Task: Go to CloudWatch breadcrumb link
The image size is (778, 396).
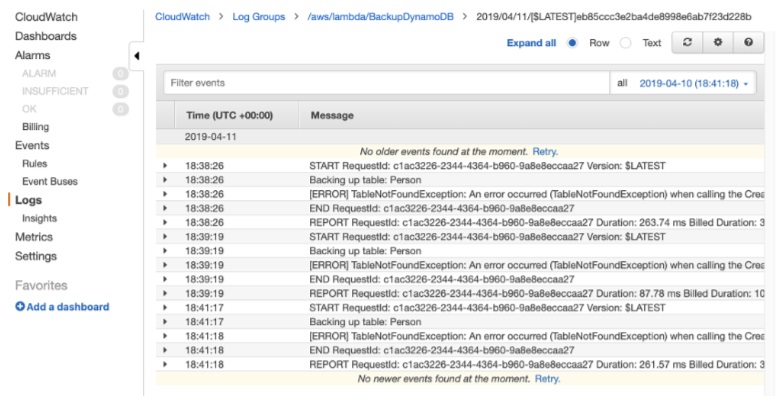Action: click(x=182, y=17)
